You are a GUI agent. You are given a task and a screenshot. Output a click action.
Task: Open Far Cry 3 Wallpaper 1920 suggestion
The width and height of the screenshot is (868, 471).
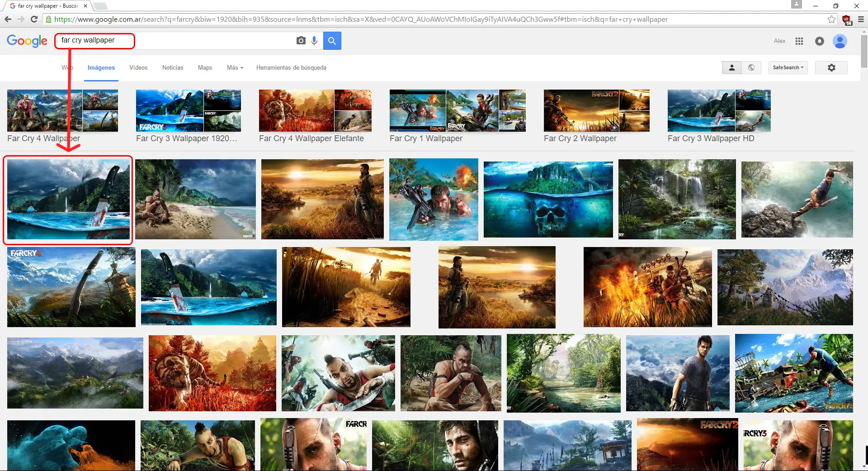(x=186, y=138)
